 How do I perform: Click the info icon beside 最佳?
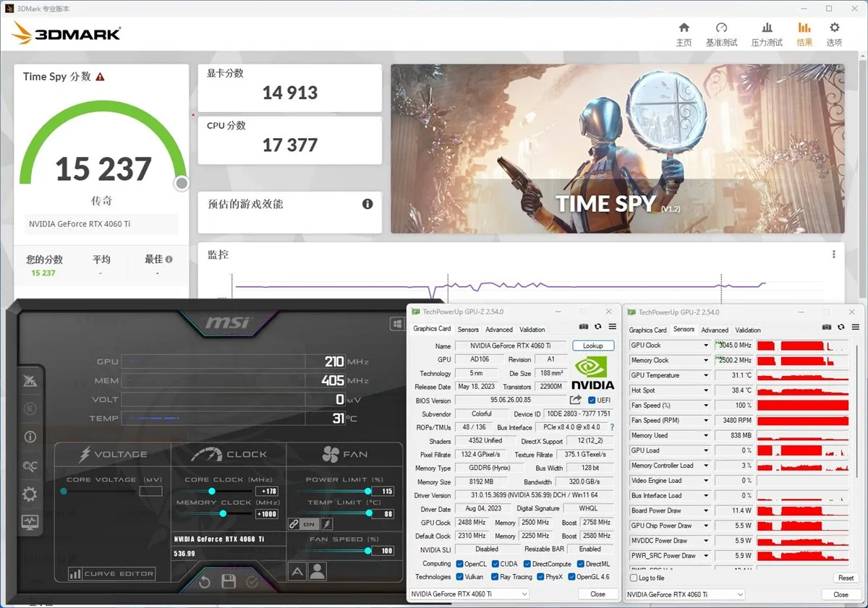coord(169,259)
